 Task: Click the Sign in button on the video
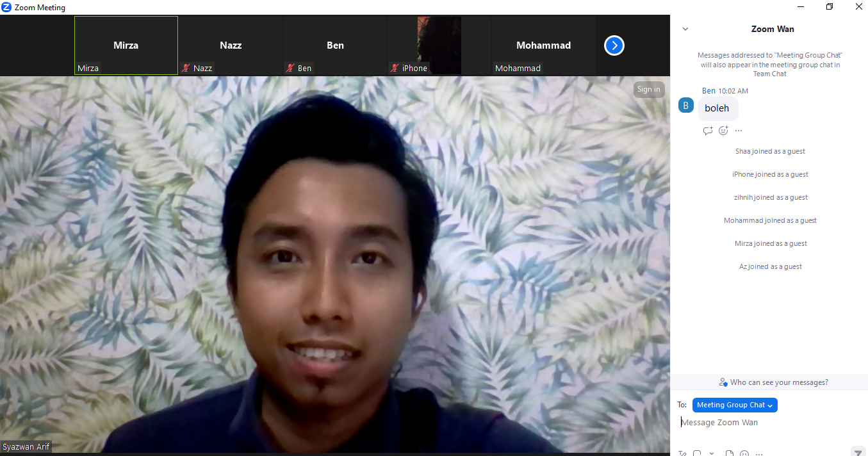coord(648,89)
